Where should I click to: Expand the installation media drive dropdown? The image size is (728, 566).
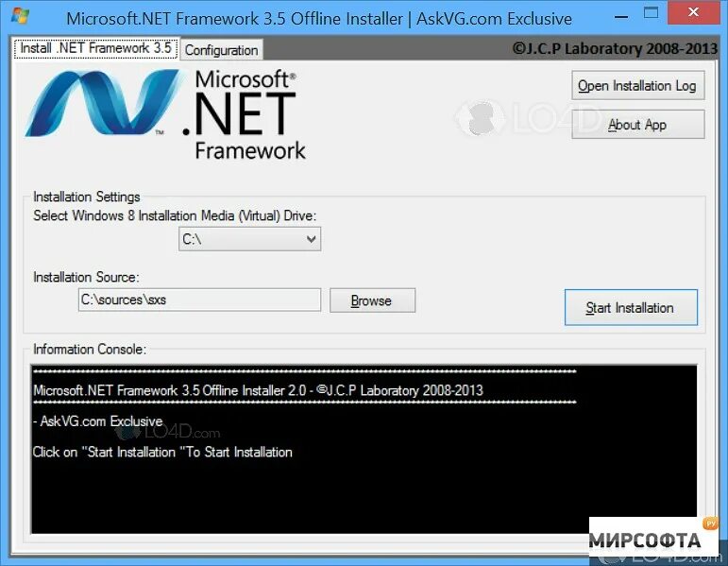250,239
